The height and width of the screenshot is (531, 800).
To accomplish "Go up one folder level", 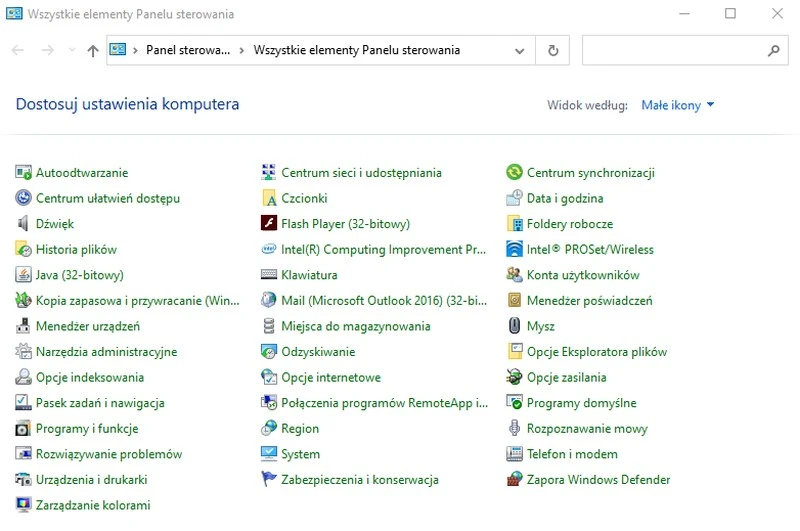I will pos(92,50).
